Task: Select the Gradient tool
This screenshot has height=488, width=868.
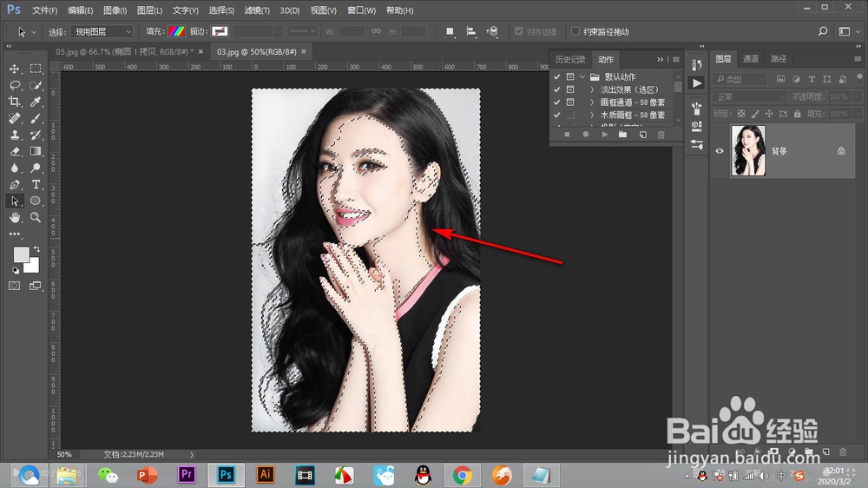Action: click(36, 151)
